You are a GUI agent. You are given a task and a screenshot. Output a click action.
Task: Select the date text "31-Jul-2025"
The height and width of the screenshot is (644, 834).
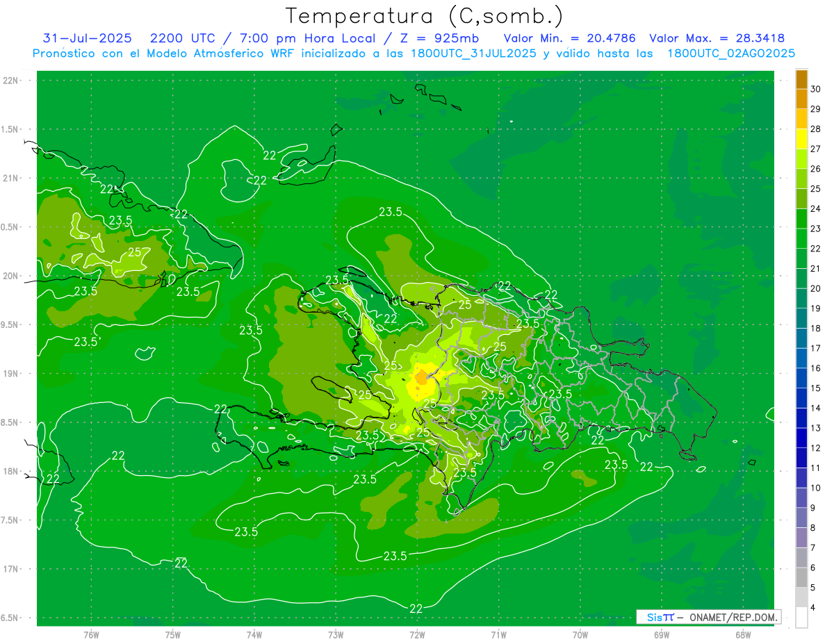pyautogui.click(x=88, y=38)
